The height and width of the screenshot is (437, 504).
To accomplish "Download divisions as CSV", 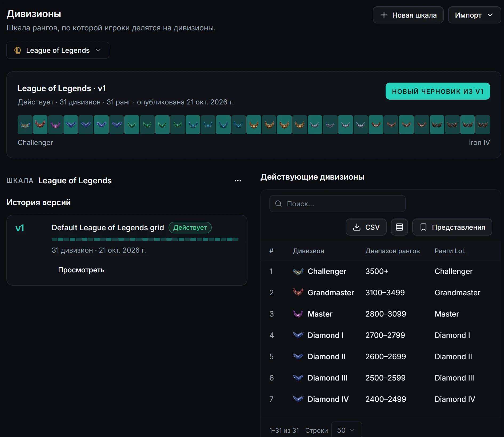I will pyautogui.click(x=366, y=227).
